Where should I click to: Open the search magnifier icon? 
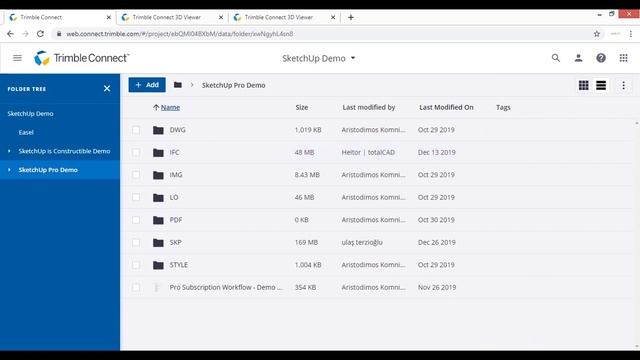[x=556, y=58]
